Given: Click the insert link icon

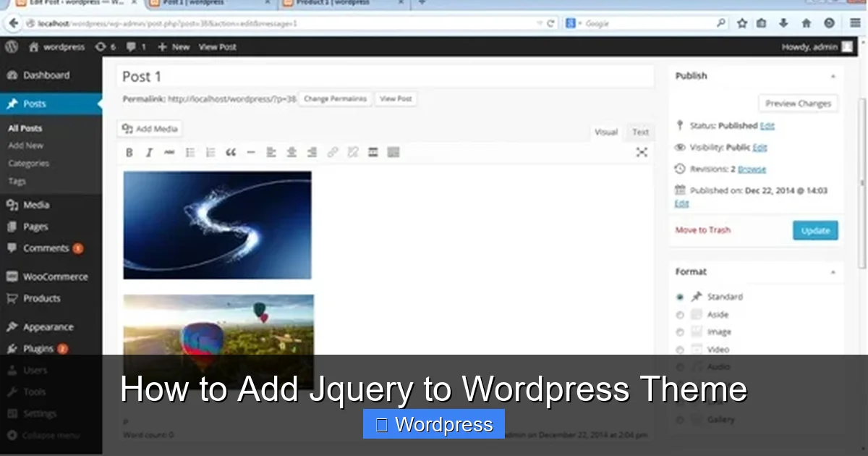Looking at the screenshot, I should click(x=333, y=153).
